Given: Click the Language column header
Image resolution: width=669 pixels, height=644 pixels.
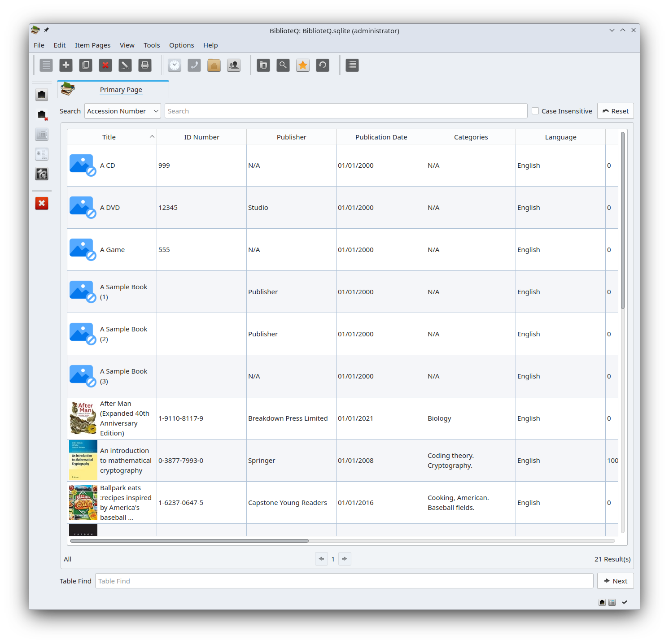Looking at the screenshot, I should point(560,137).
